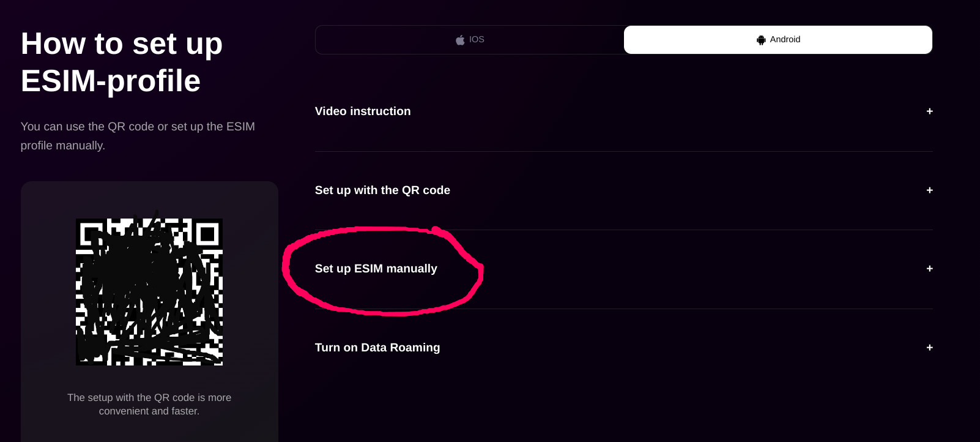Click plus icon beside Set up with the QR code
Viewport: 980px width, 442px height.
929,190
